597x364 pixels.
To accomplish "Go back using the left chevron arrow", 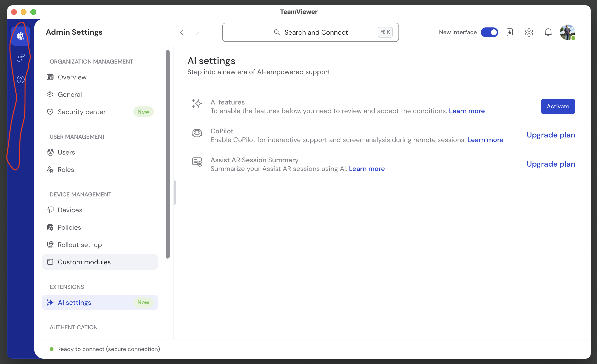I will [182, 32].
